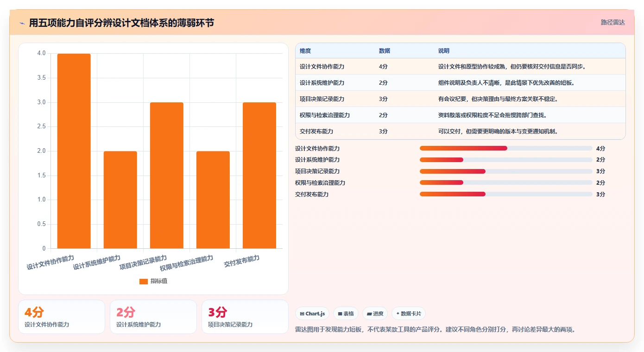Click the small icon beside the page title
This screenshot has width=644, height=352.
[22, 23]
